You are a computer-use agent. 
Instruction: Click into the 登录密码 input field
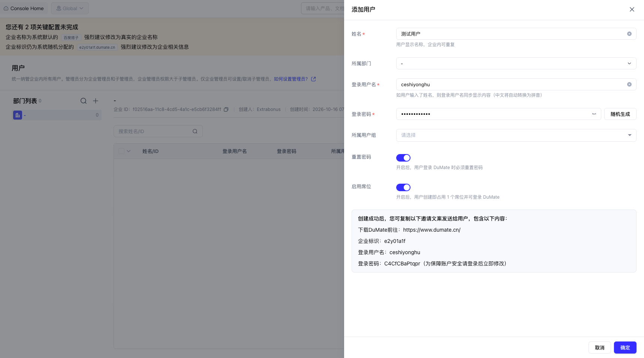(499, 114)
